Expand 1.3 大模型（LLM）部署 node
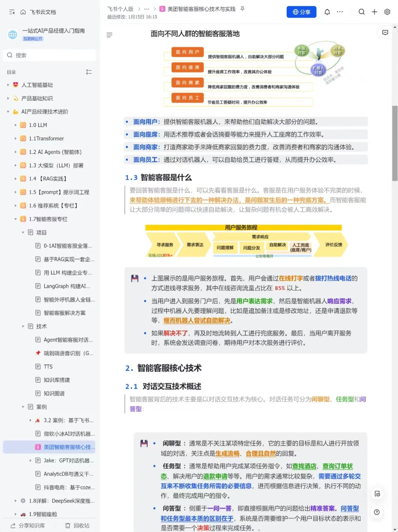Viewport: 398px width, 532px height. coord(15,166)
